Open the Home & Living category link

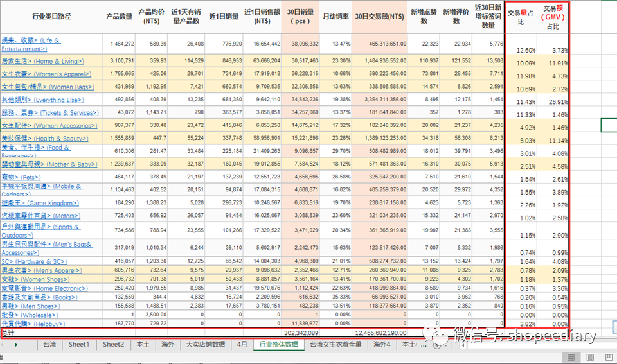42,62
